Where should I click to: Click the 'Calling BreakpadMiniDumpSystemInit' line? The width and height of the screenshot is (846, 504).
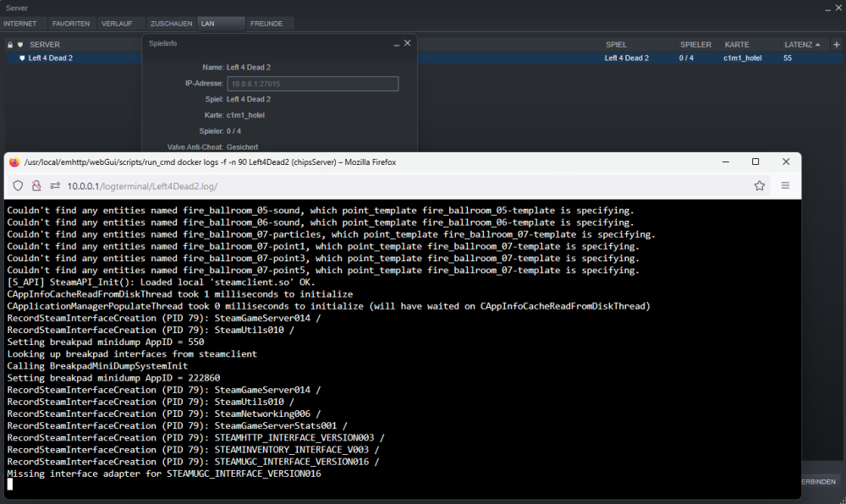(97, 366)
